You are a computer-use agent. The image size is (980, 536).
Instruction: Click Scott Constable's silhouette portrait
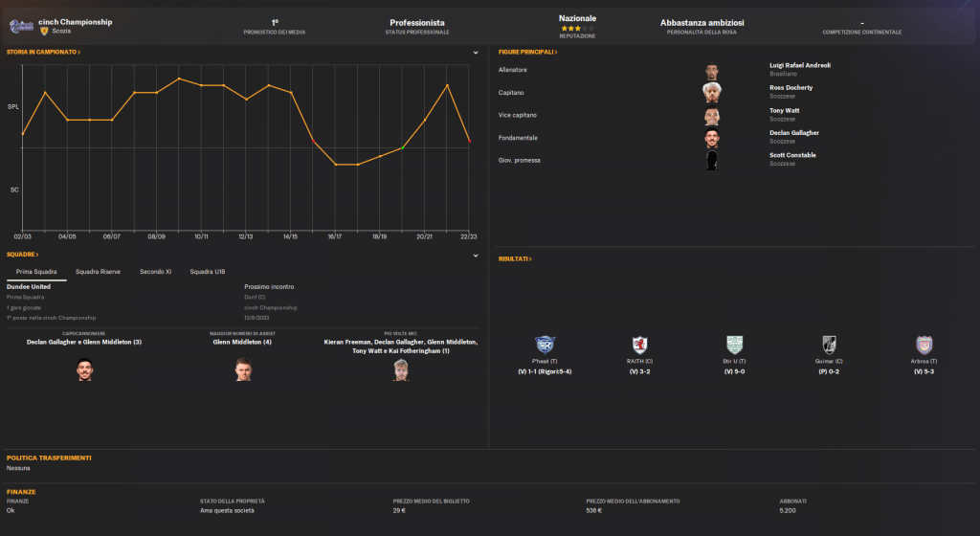click(x=711, y=160)
